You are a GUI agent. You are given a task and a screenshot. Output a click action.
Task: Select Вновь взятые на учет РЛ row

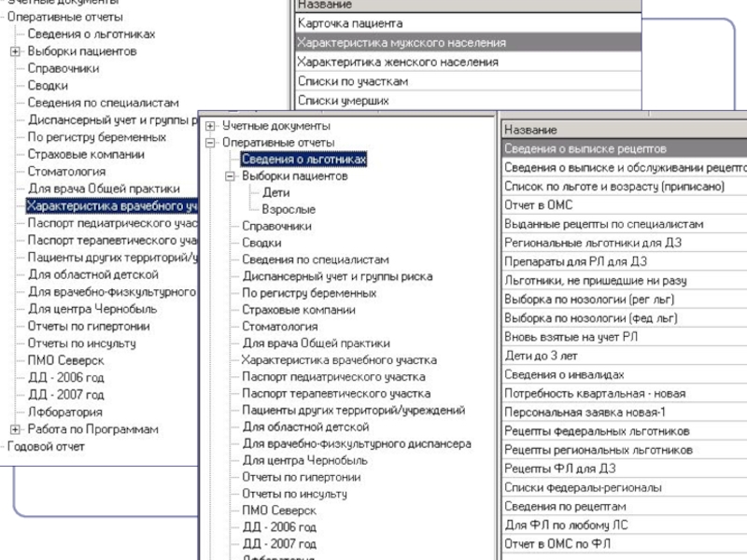(624, 337)
